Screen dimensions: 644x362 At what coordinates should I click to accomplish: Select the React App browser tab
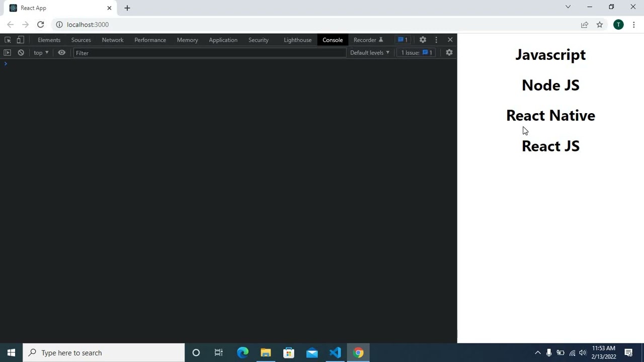(59, 8)
